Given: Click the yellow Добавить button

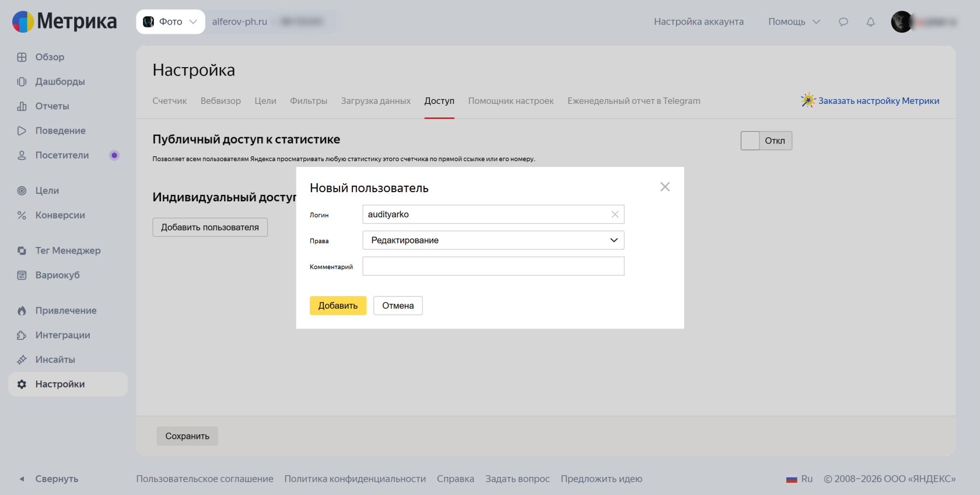Looking at the screenshot, I should coord(338,306).
